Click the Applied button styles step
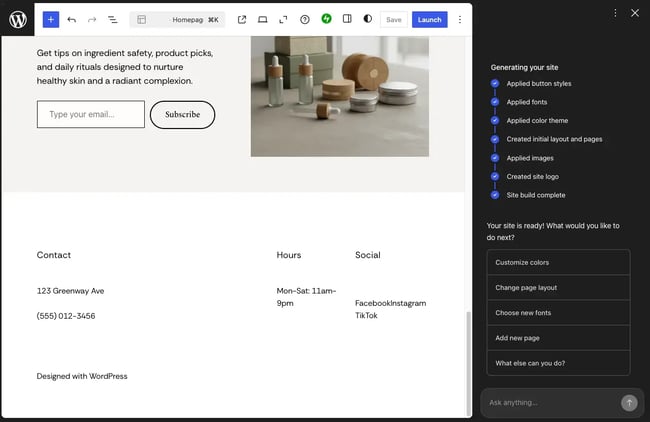 coord(538,83)
